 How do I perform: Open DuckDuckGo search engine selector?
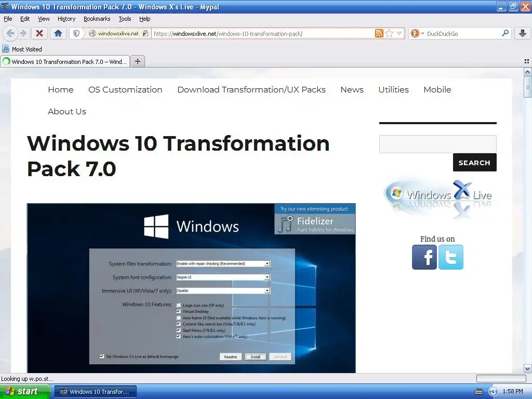pos(417,33)
